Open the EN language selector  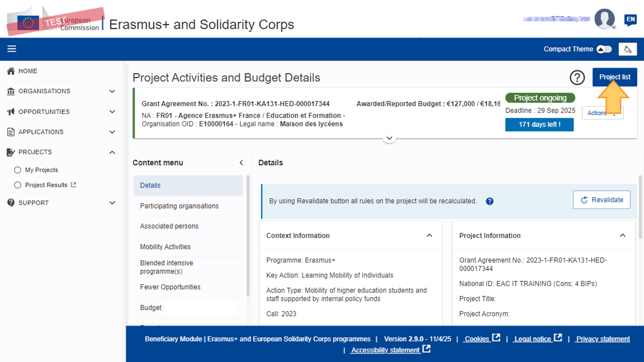click(630, 20)
